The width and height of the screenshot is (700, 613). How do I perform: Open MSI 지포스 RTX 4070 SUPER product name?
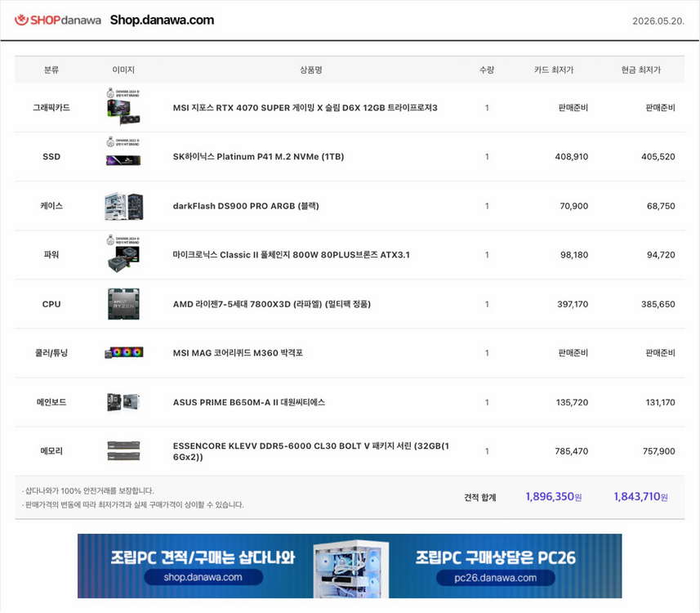(x=305, y=108)
